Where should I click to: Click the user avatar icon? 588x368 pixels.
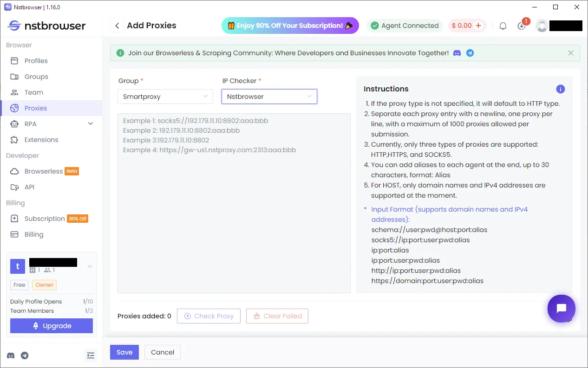click(542, 26)
